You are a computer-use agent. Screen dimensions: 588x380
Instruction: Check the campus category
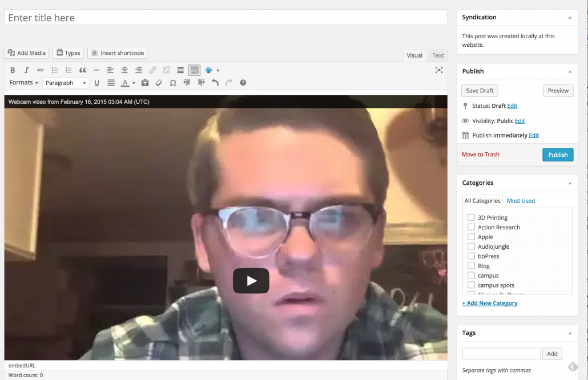point(471,276)
